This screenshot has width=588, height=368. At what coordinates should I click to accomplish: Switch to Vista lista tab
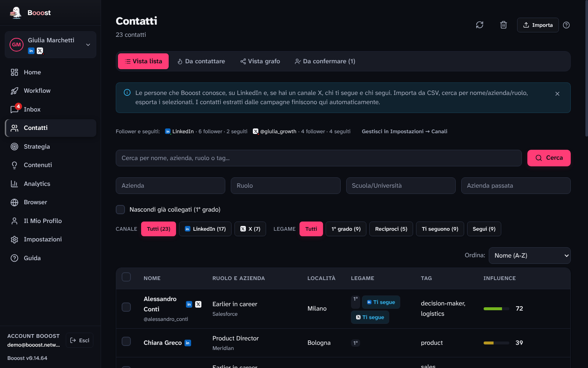coord(143,61)
